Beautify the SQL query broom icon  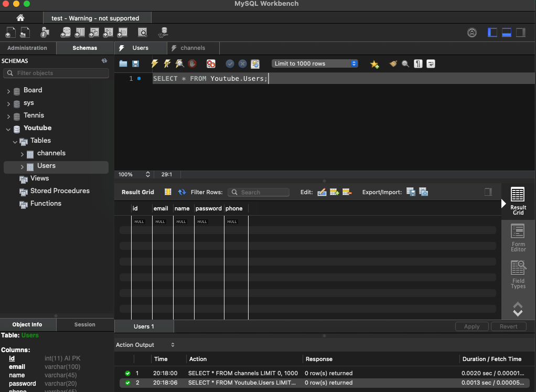point(393,63)
